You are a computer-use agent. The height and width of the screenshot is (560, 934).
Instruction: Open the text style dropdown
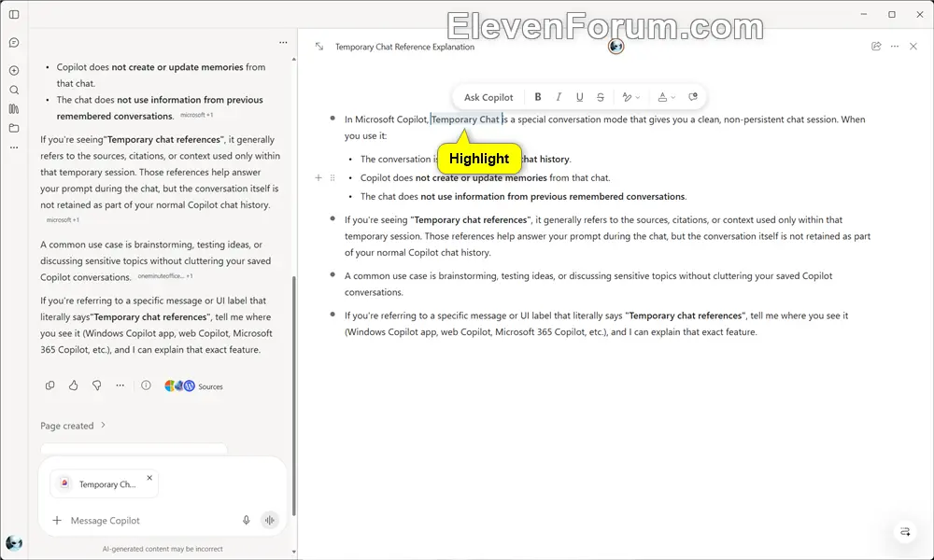[x=630, y=97]
